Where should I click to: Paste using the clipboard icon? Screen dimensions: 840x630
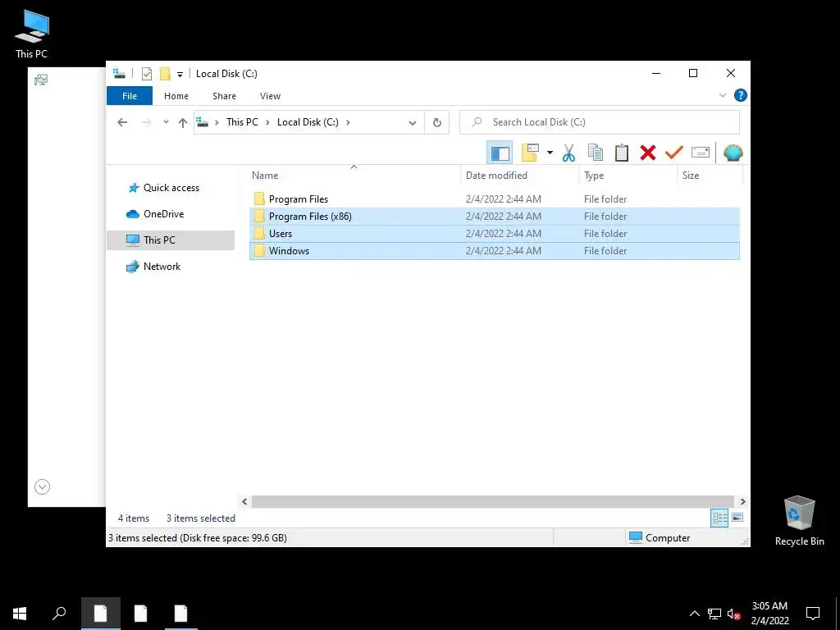pos(622,153)
